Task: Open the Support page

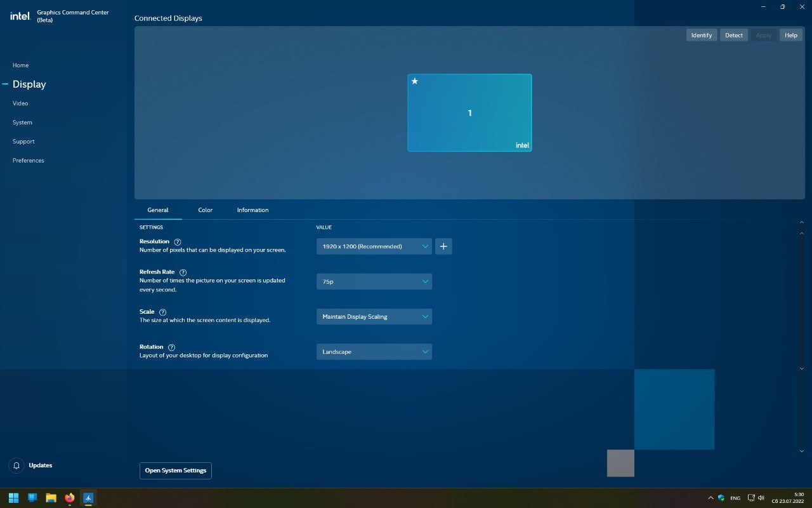Action: coord(23,142)
